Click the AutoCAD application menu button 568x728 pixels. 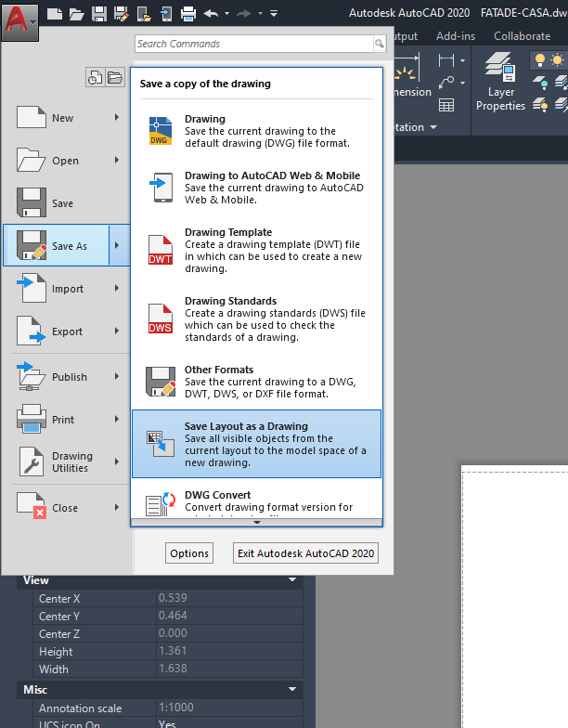(19, 20)
